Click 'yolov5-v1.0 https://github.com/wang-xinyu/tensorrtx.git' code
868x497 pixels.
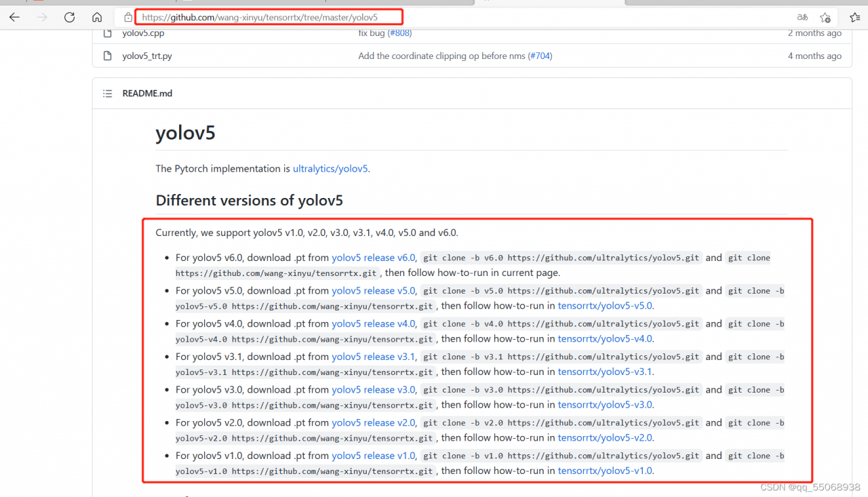(x=304, y=471)
